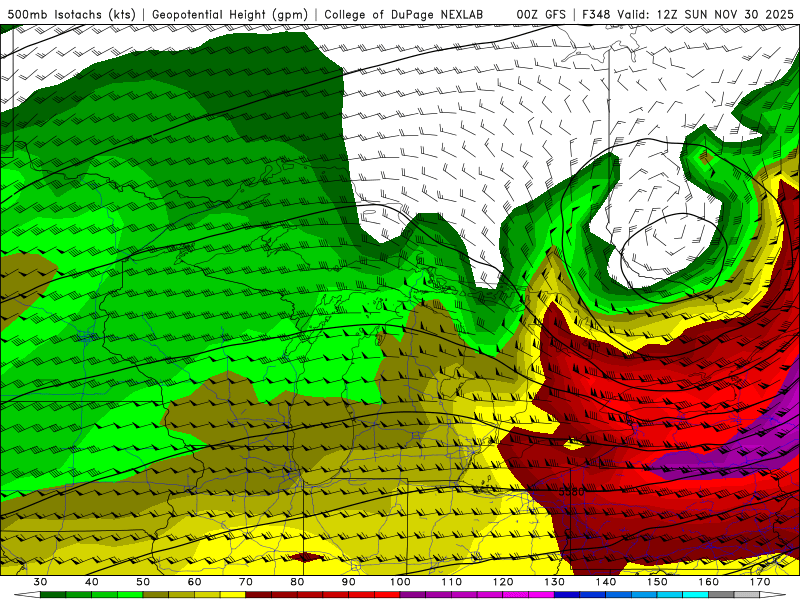Click the '170' legend scale value
This screenshot has width=800, height=600.
coord(760,582)
